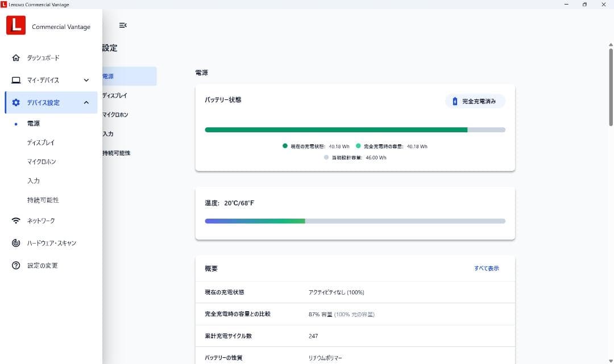Collapse the デバイス設定 chevron
614x364 pixels.
[86, 103]
